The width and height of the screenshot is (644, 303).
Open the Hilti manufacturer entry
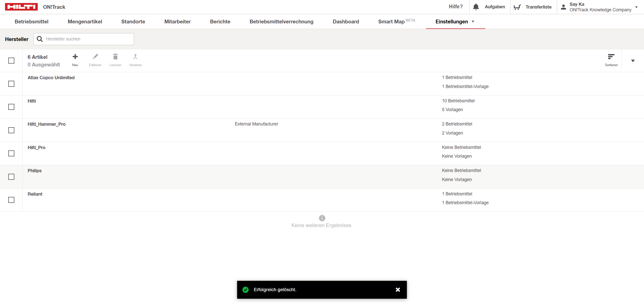click(32, 101)
